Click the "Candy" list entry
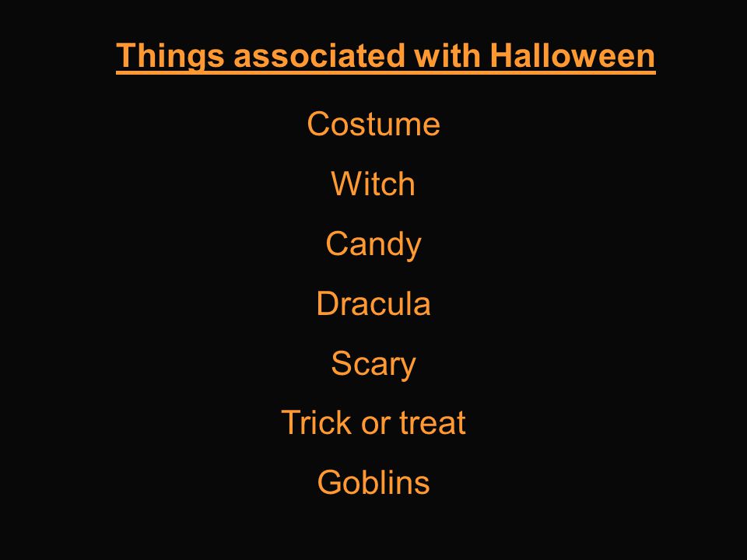This screenshot has width=747, height=560. [x=373, y=247]
